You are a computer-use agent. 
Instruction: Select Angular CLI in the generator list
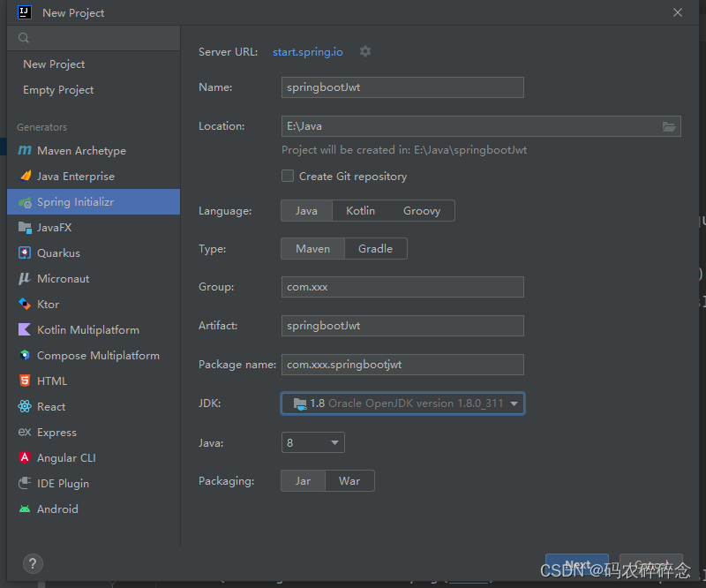[94, 458]
